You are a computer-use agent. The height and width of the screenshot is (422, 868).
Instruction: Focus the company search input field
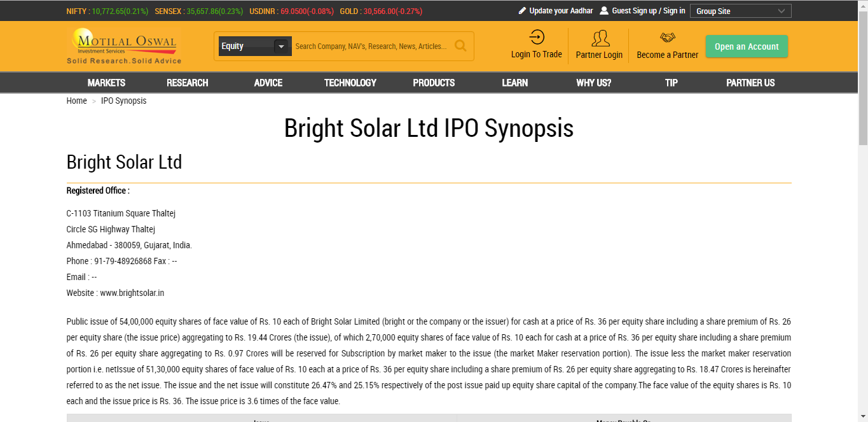371,46
